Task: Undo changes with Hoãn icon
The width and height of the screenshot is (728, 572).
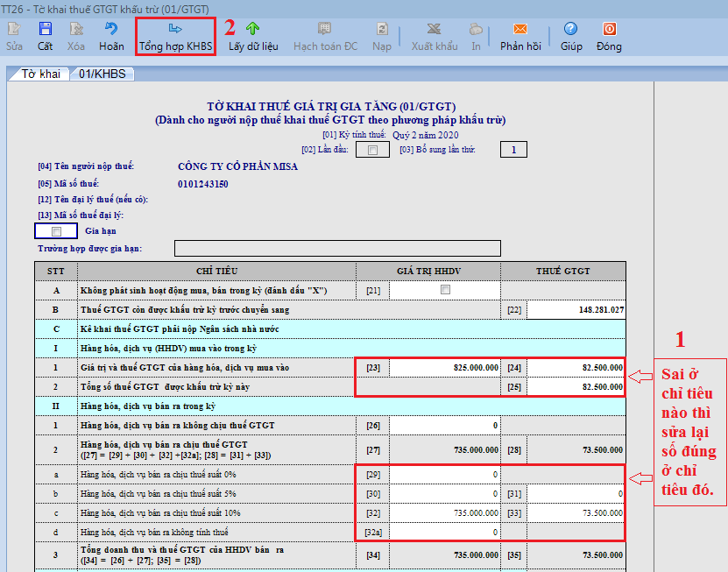Action: [111, 29]
